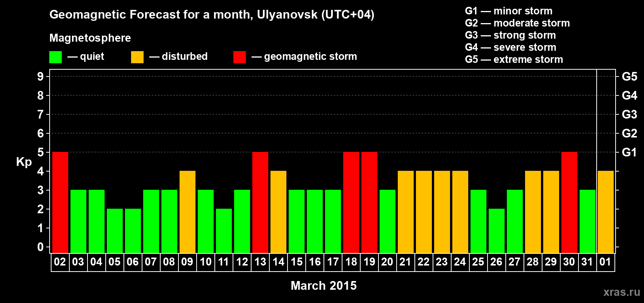The height and width of the screenshot is (303, 644).
Task: Click the red bar for March 02
Action: coord(60,203)
